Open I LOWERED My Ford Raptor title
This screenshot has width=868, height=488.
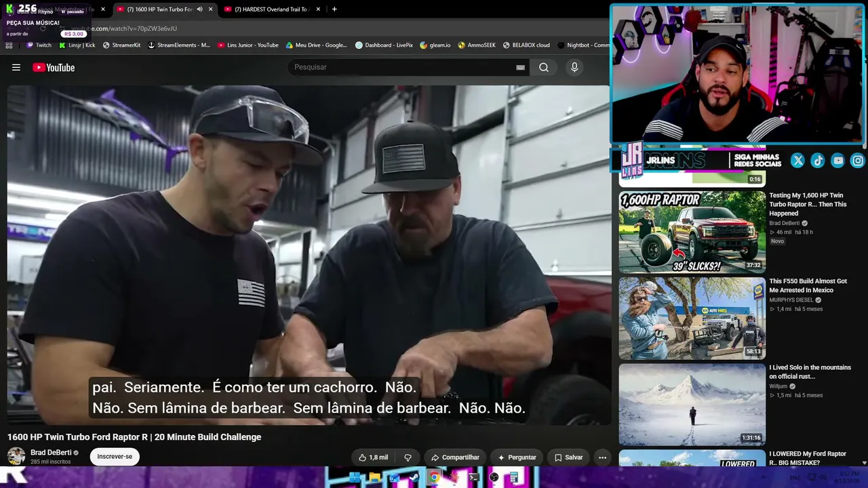click(808, 458)
